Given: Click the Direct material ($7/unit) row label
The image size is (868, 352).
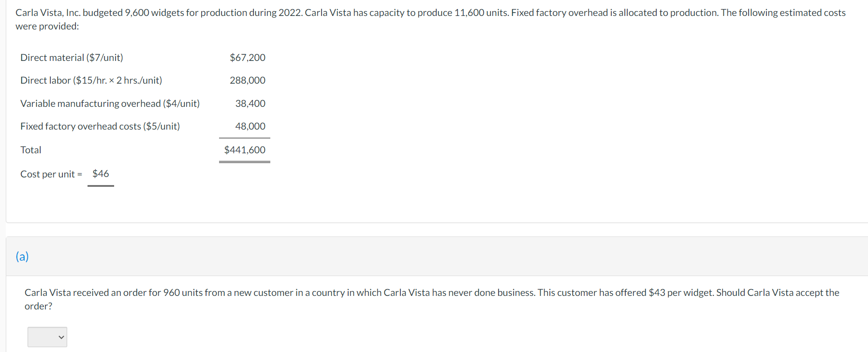Looking at the screenshot, I should [72, 58].
